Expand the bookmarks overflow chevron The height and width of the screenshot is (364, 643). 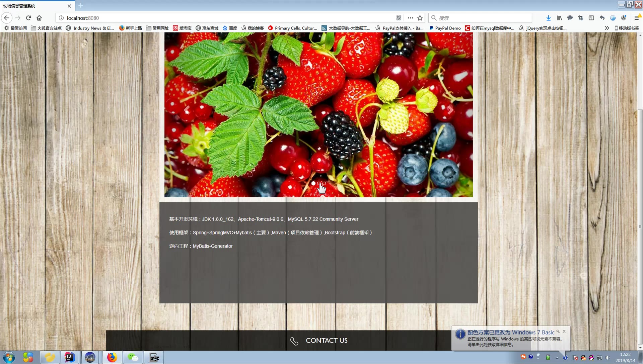pyautogui.click(x=606, y=28)
